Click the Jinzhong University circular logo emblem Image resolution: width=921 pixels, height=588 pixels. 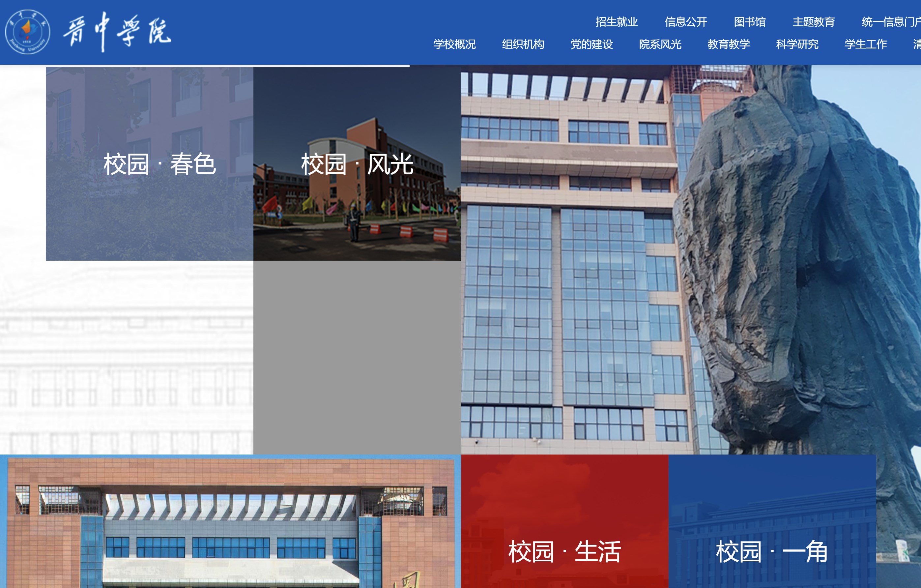28,32
